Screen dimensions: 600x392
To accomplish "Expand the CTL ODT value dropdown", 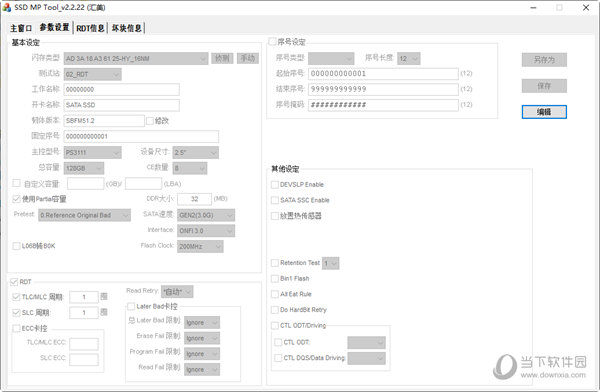I will click(x=366, y=343).
